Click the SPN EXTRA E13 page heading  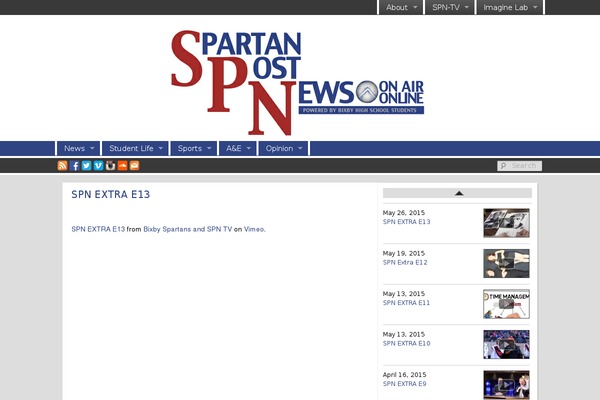(x=111, y=194)
